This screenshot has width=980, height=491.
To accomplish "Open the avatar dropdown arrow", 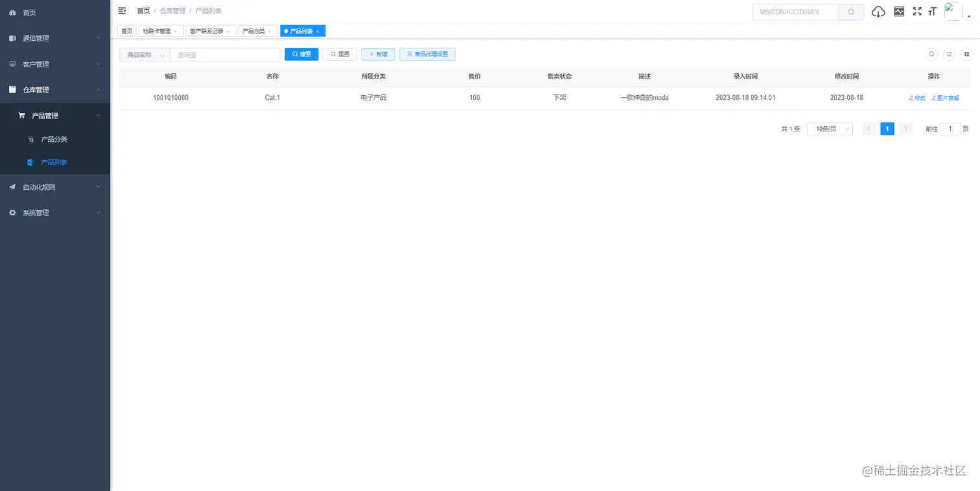I will coord(969,16).
